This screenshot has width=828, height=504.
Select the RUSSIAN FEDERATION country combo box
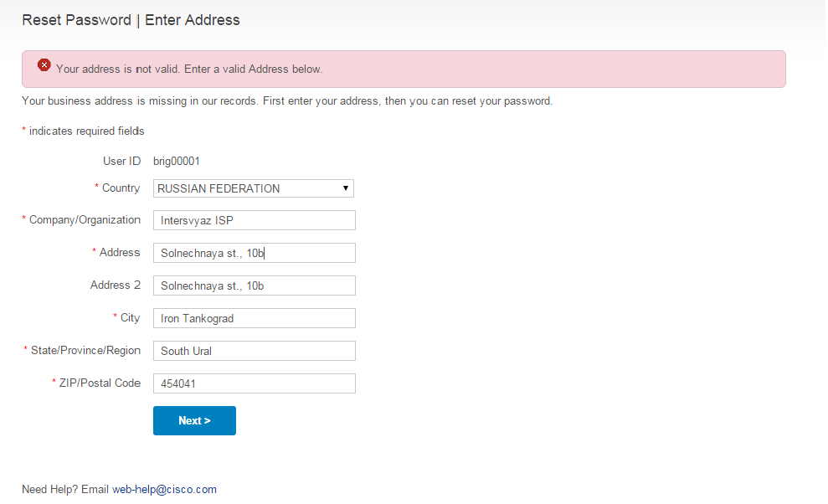tap(254, 188)
